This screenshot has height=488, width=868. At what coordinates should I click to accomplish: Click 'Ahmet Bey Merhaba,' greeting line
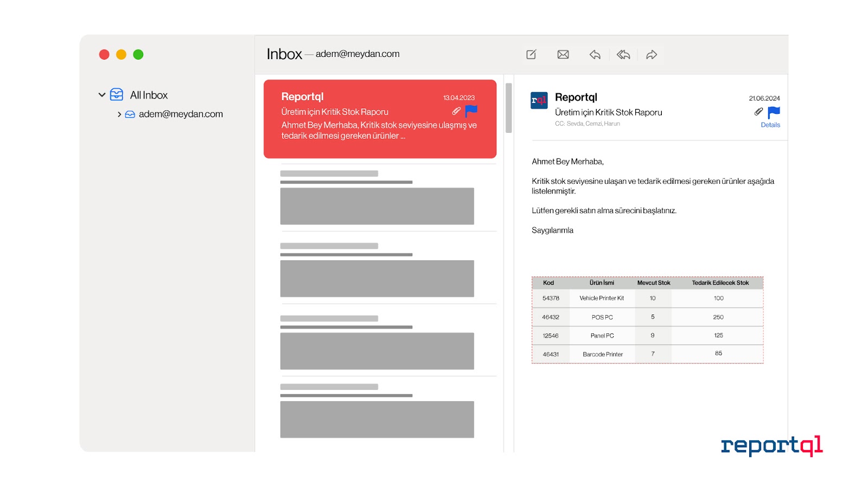pos(567,162)
